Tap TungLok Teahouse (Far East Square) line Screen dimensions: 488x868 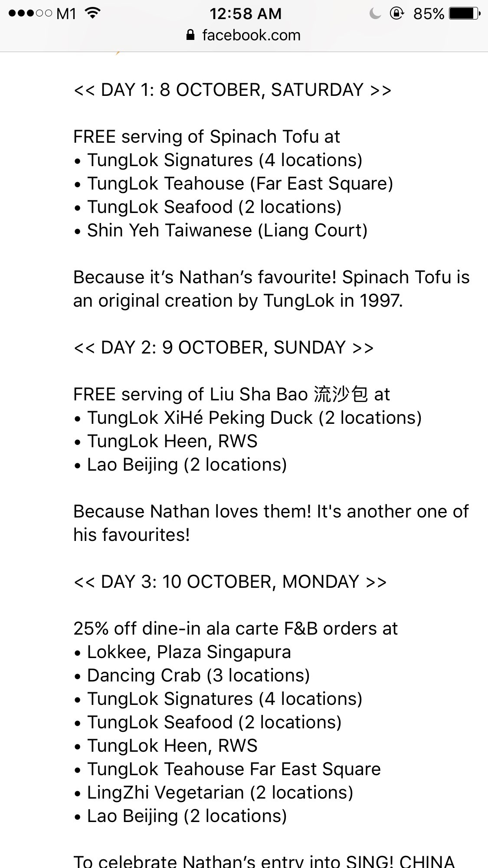[239, 183]
